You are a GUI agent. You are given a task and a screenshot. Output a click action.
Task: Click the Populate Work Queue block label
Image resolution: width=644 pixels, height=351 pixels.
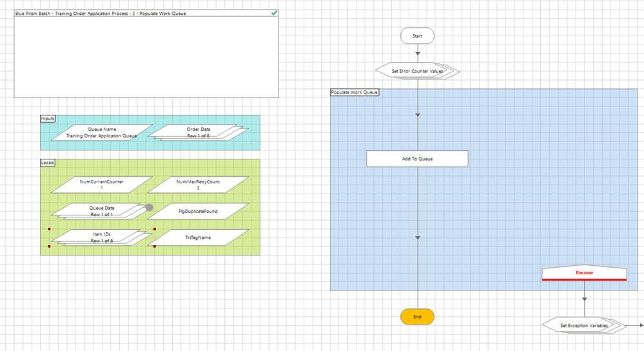(x=355, y=92)
